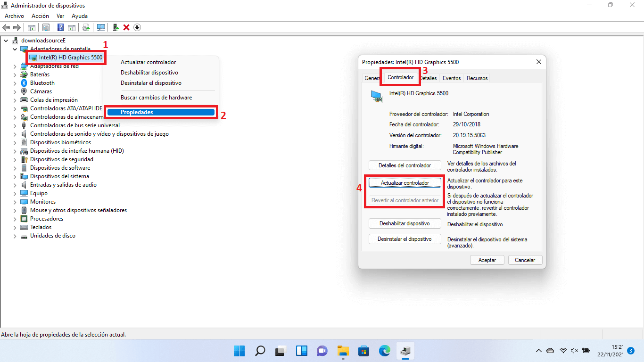Open the Properties sheet toolbar icon
Screen dimensions: 644x362
pos(46,27)
